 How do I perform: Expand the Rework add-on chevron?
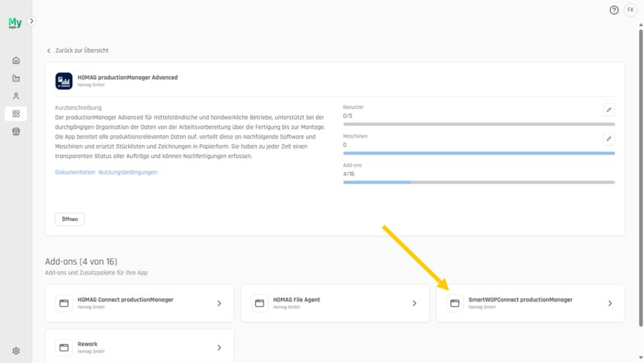(220, 348)
